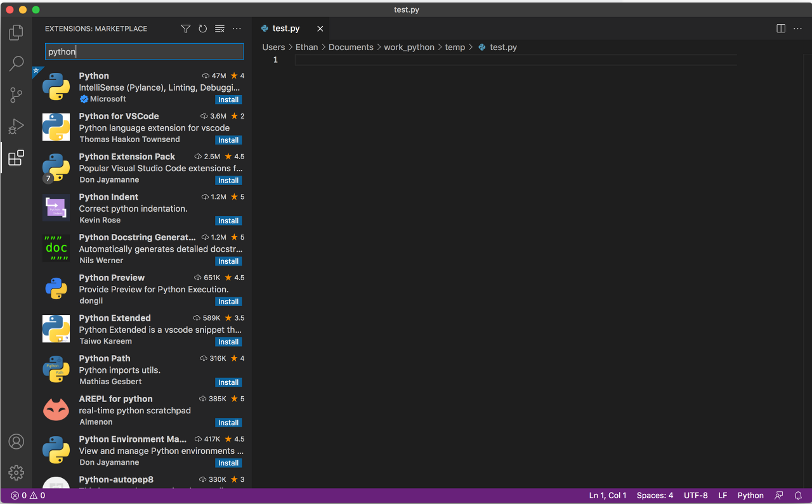
Task: Install Python Path extension
Action: (228, 382)
